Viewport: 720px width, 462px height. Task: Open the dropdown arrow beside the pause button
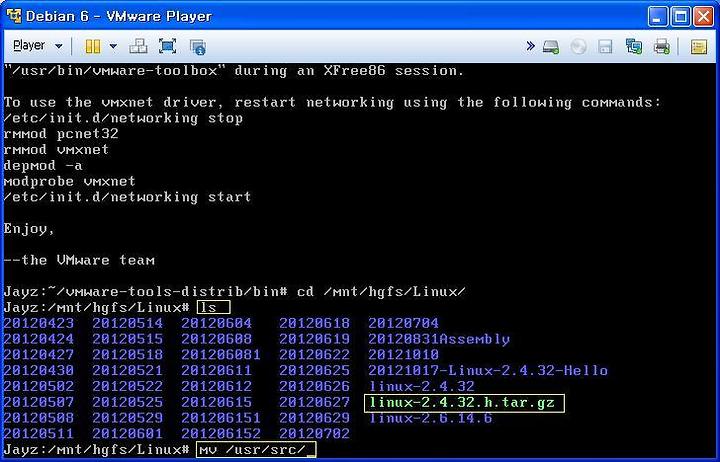click(x=113, y=46)
